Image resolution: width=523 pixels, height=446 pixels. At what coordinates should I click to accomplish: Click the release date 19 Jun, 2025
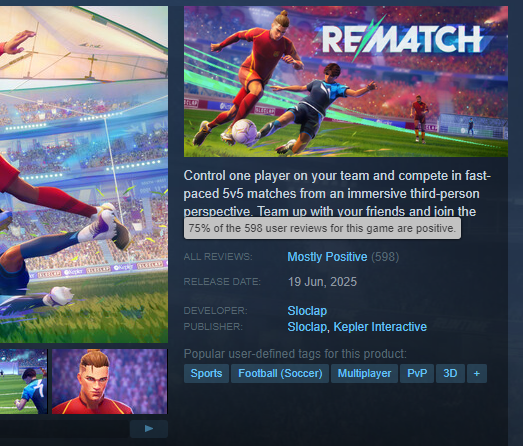[322, 282]
